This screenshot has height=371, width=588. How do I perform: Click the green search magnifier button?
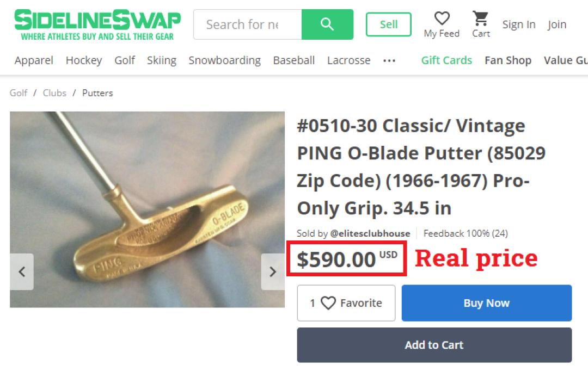tap(327, 24)
